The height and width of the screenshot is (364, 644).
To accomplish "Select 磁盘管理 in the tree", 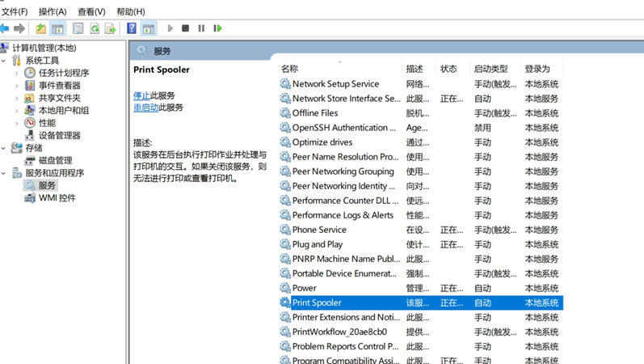I will pos(56,160).
